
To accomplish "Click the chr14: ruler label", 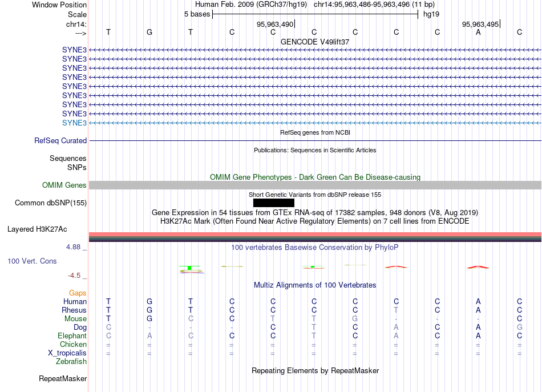I will click(76, 24).
